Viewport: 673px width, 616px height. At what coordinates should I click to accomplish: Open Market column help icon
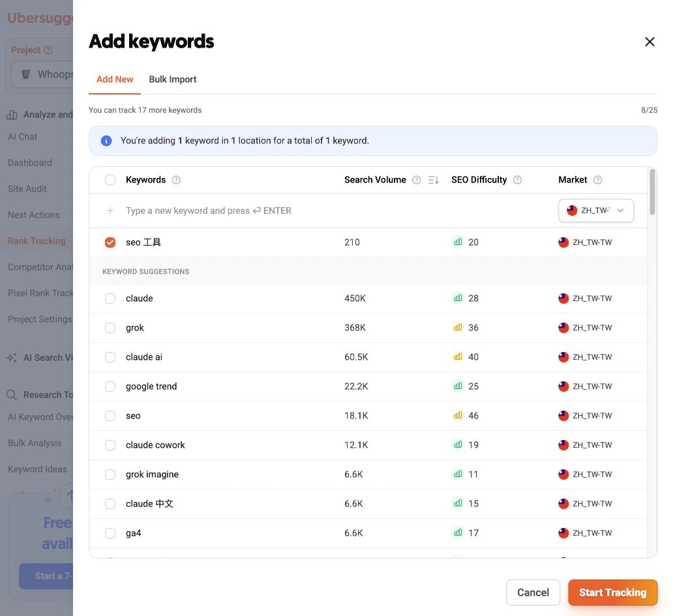597,180
